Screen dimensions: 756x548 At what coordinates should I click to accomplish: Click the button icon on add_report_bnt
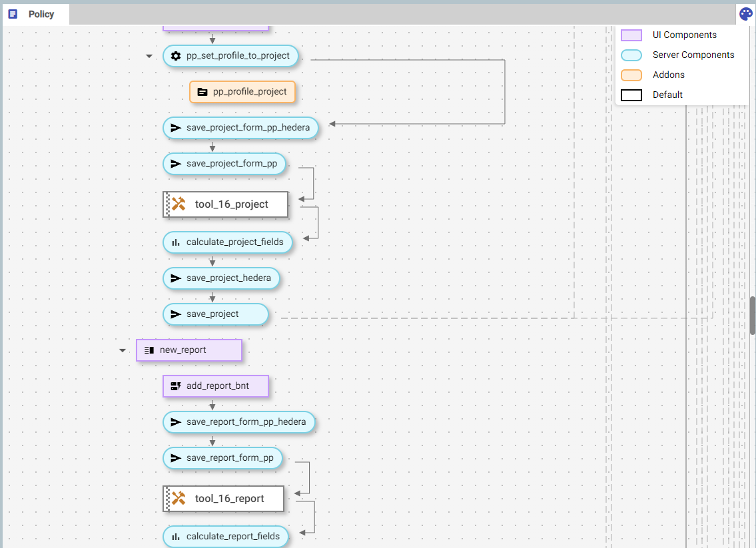point(176,386)
